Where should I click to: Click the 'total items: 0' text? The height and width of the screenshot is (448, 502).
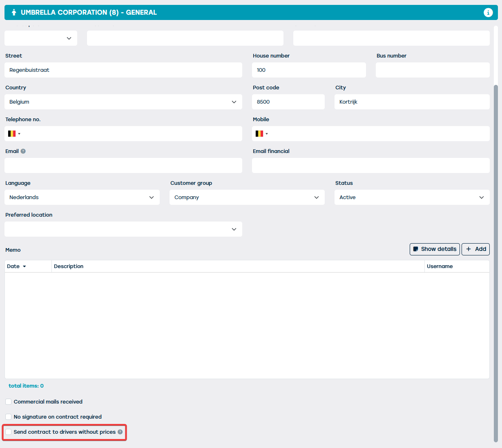(26, 386)
